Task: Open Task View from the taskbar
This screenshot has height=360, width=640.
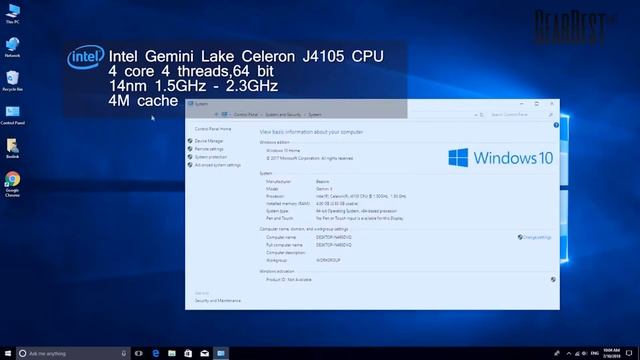Action: click(139, 353)
